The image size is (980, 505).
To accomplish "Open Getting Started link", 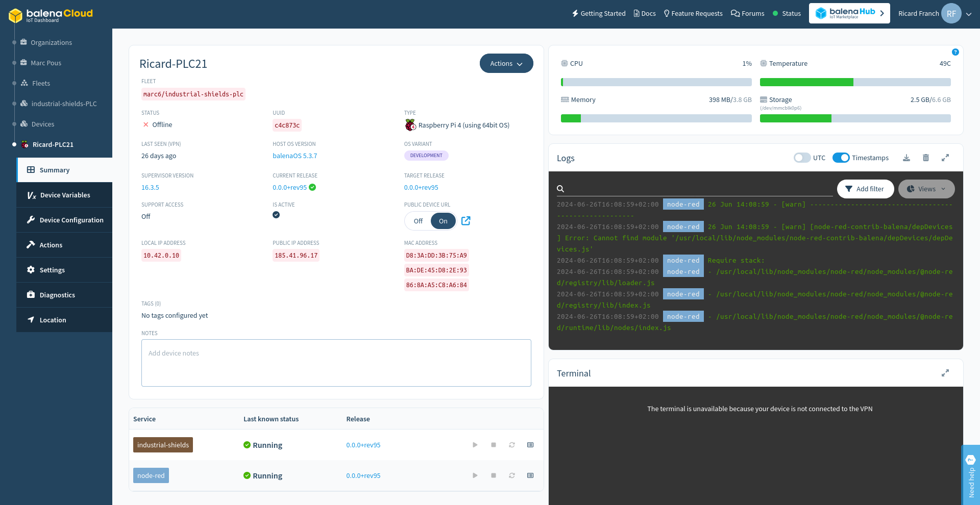I will click(599, 13).
